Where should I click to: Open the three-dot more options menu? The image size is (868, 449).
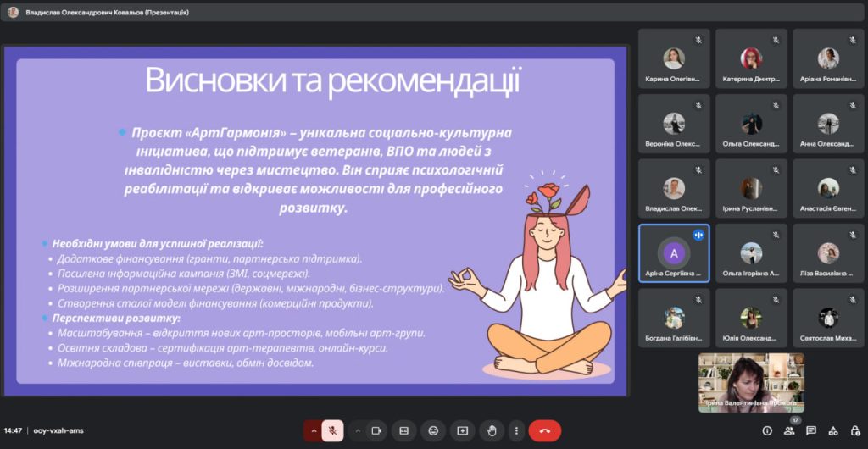click(516, 430)
